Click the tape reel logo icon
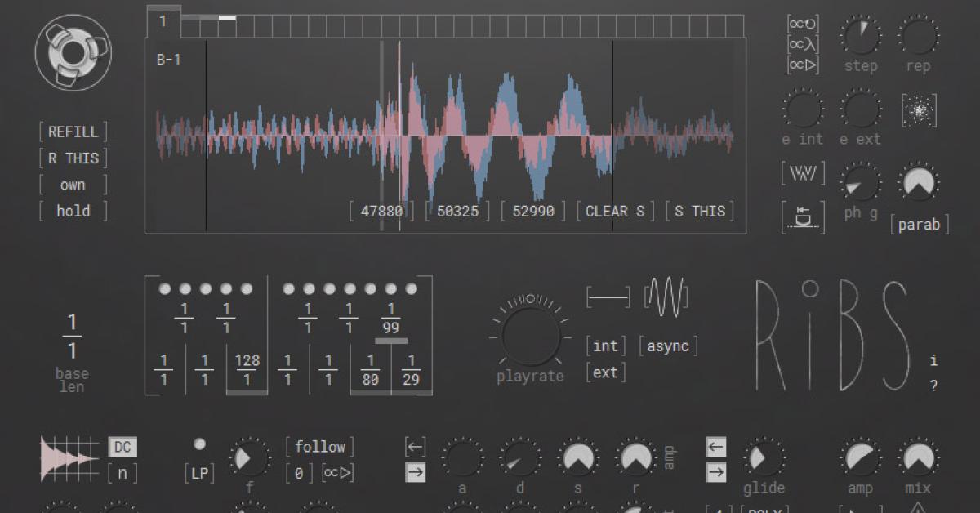This screenshot has width=980, height=513. point(73,53)
